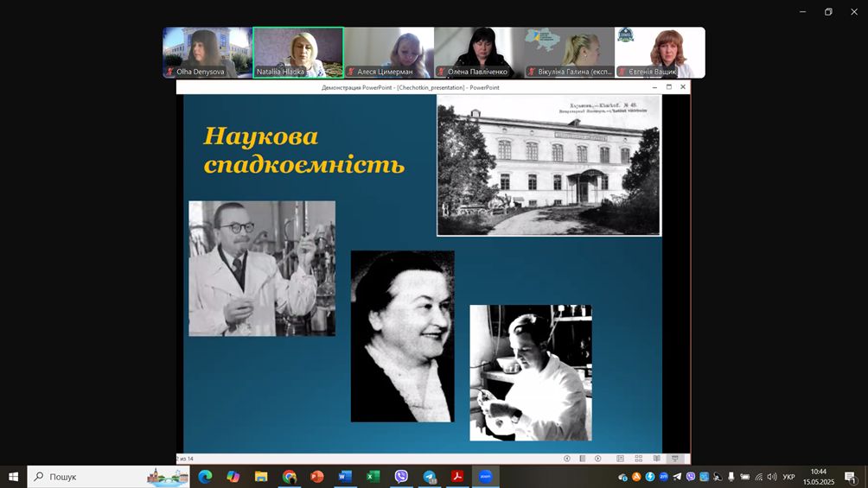
Task: Open Windows Start menu
Action: point(13,477)
